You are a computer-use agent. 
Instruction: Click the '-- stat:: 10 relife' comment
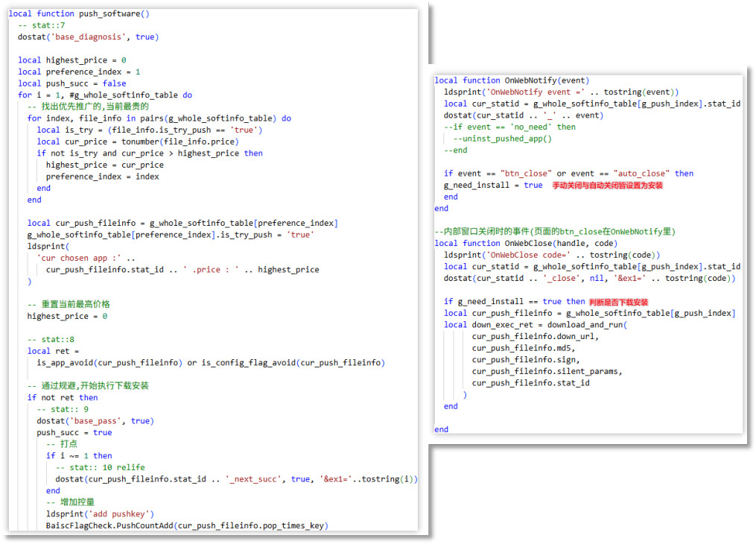tap(100, 467)
